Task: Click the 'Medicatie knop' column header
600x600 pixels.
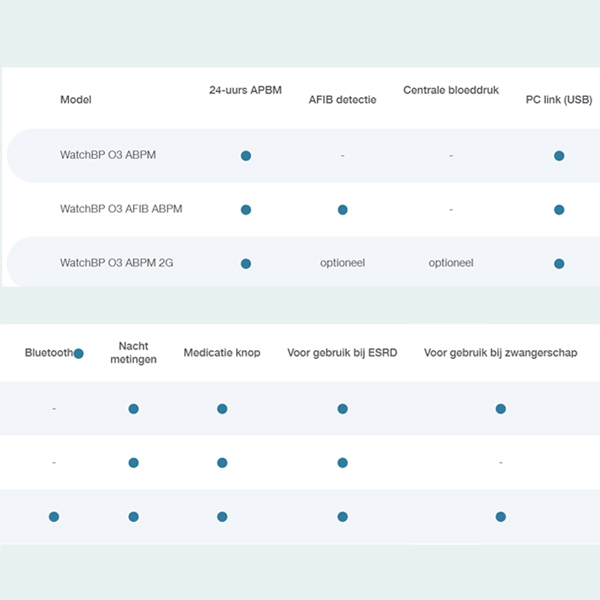Action: 222,353
